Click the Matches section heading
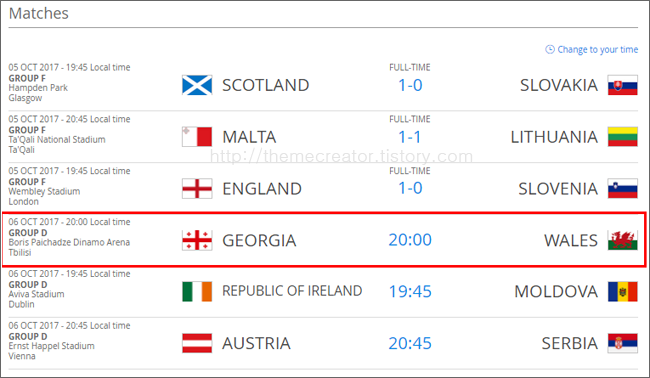Viewport: 650px width, 378px height. click(x=39, y=13)
